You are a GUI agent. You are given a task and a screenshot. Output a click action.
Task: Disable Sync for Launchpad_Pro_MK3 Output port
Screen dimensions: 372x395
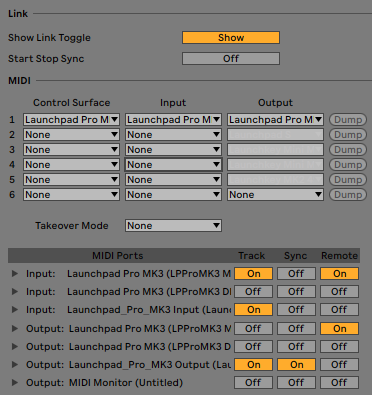[296, 365]
